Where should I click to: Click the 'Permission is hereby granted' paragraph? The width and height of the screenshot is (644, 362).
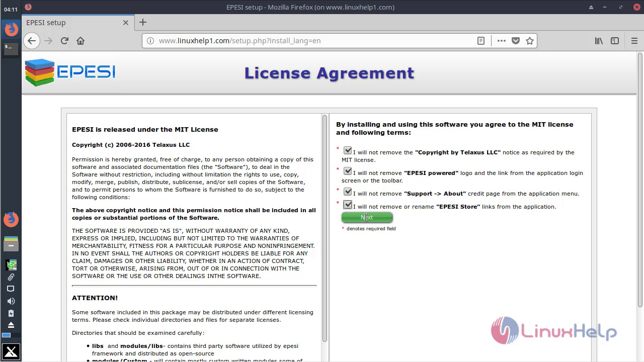[193, 178]
